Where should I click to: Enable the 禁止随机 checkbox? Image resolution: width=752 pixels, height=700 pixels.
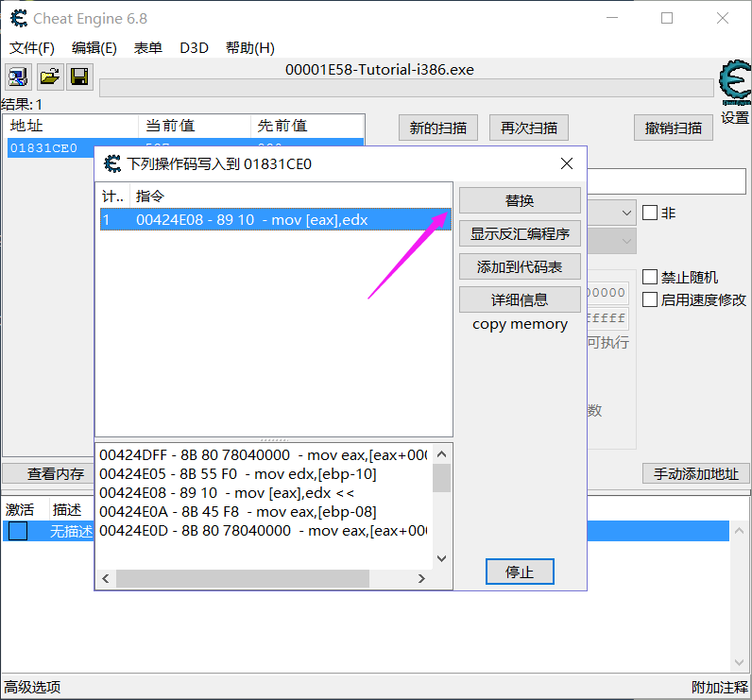pos(650,277)
